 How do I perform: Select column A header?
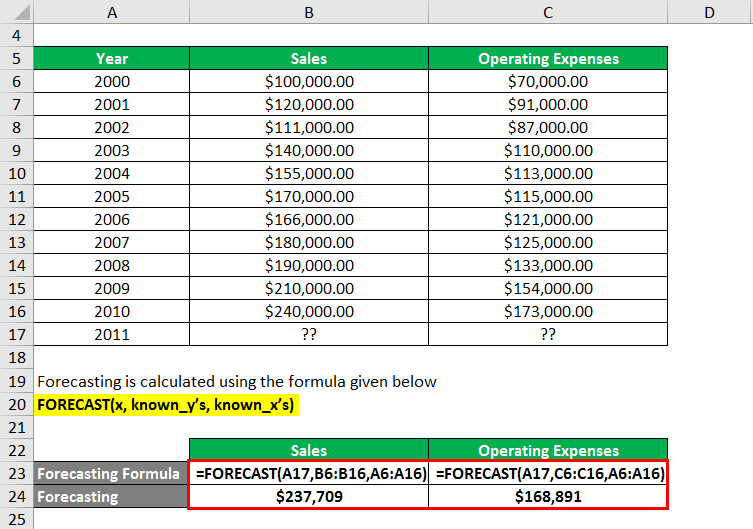(111, 12)
